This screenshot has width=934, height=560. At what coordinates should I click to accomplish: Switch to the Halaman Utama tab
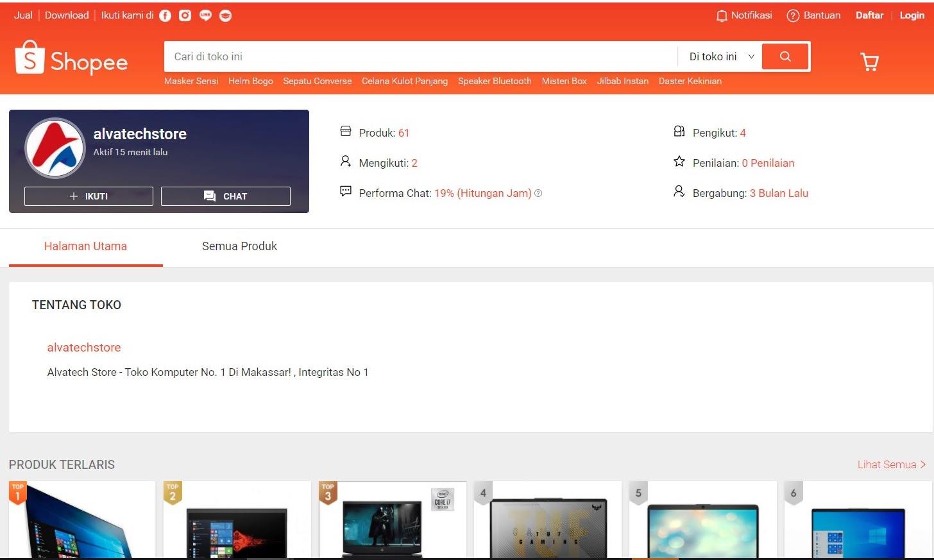click(x=85, y=246)
